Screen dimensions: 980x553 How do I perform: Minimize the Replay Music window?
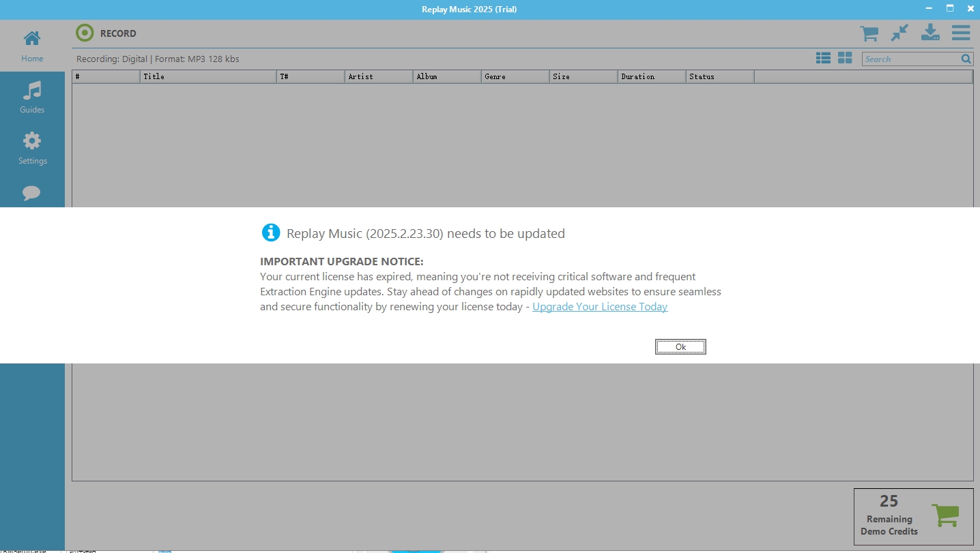pos(929,8)
